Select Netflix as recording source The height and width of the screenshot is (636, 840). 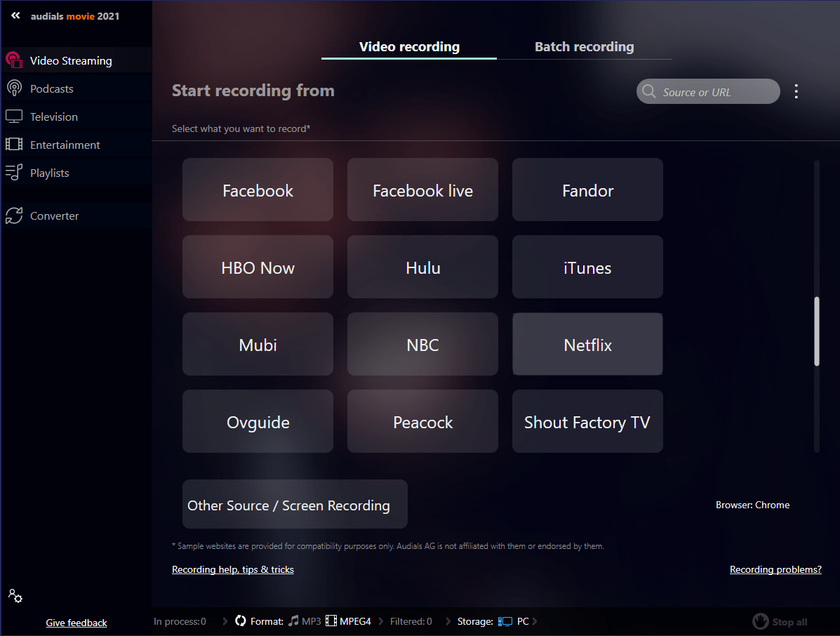click(x=587, y=344)
